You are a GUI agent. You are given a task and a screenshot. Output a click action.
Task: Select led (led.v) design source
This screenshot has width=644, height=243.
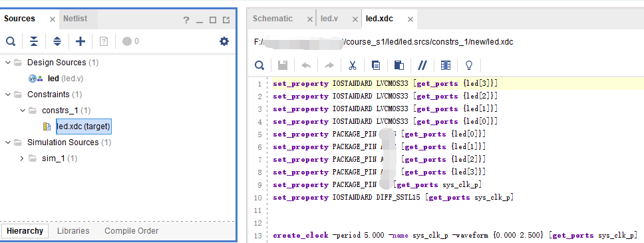point(65,79)
